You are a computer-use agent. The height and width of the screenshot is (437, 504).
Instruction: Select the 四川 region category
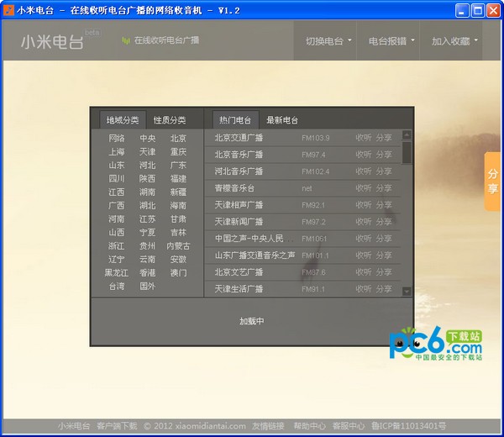coord(117,178)
